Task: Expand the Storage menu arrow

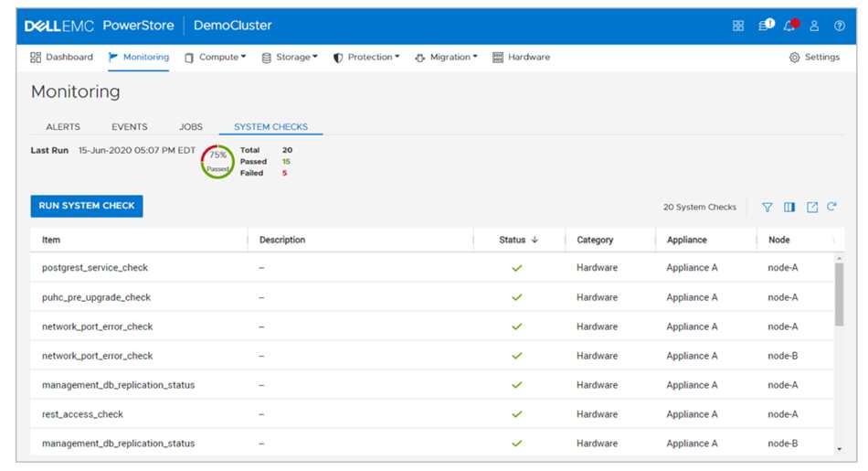Action: 315,57
